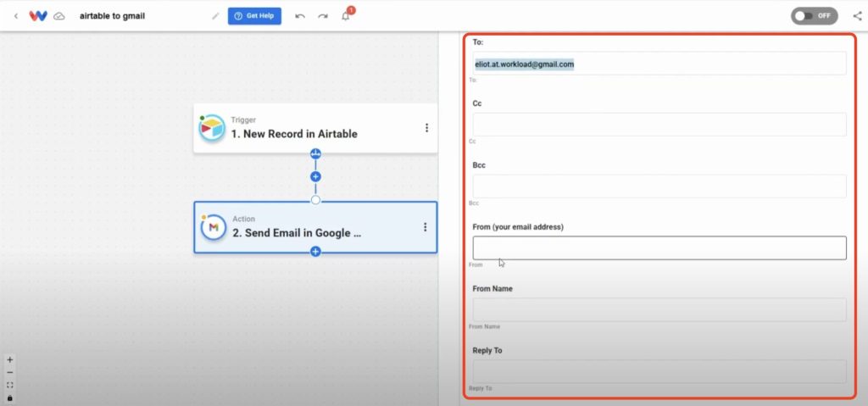Screen dimensions: 868x406
Task: Edit workflow name with pencil icon
Action: [x=215, y=16]
